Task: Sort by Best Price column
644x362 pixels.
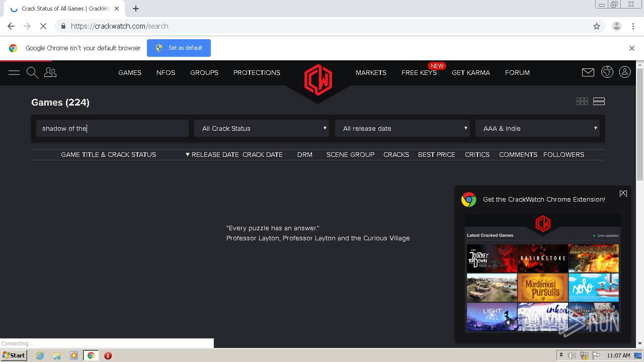Action: (437, 154)
